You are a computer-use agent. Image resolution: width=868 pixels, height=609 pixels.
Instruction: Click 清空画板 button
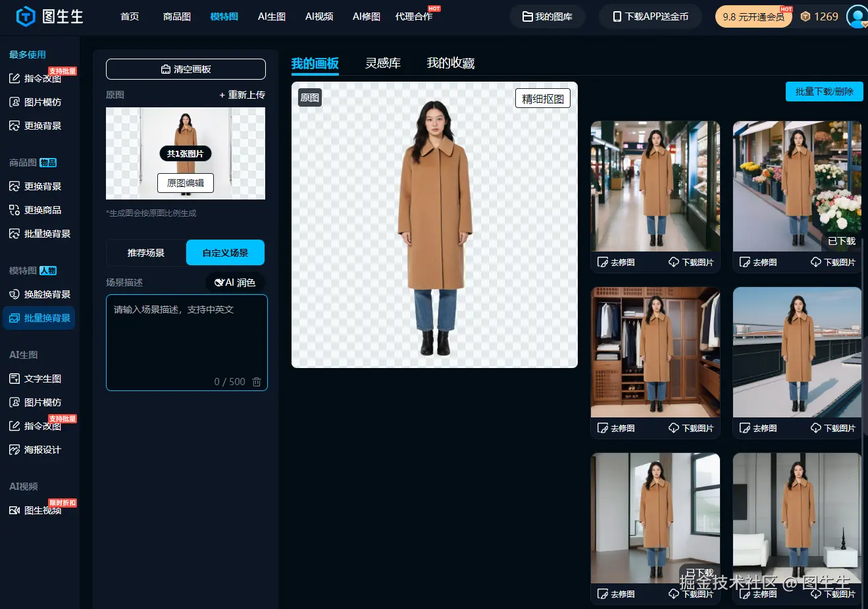coord(186,69)
